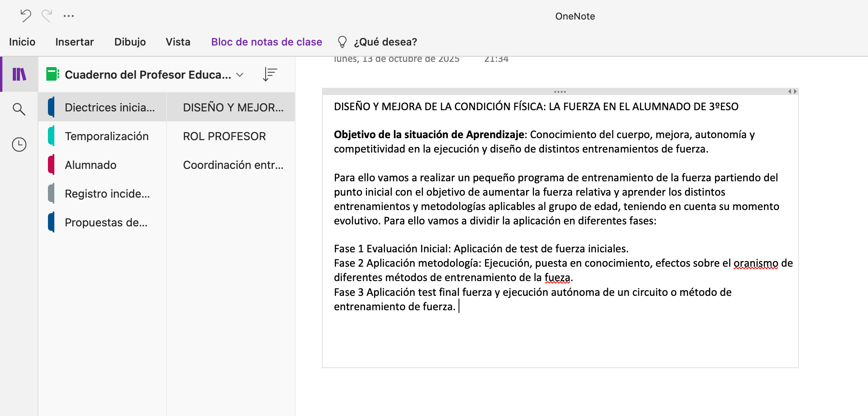Show recent notes clock icon
This screenshot has width=868, height=416.
[x=19, y=145]
